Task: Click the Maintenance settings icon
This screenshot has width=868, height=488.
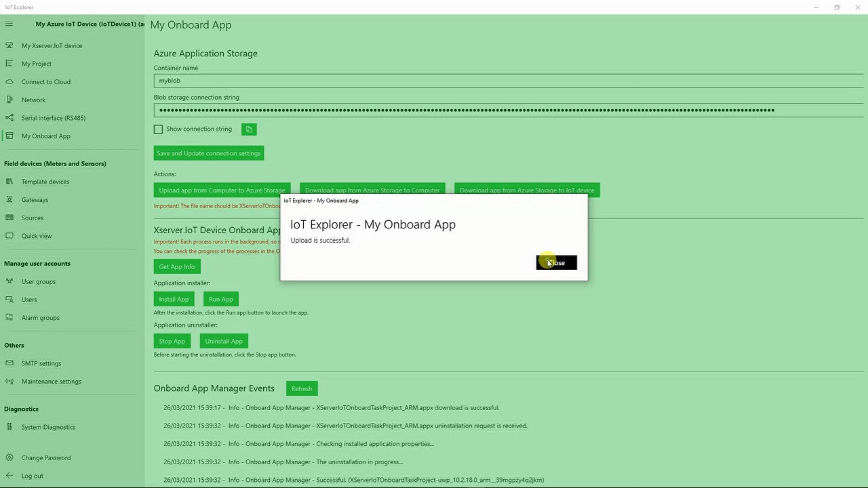Action: click(x=9, y=381)
